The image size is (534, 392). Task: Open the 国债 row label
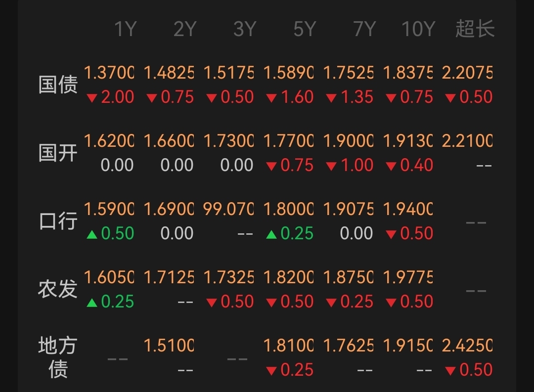click(x=58, y=85)
